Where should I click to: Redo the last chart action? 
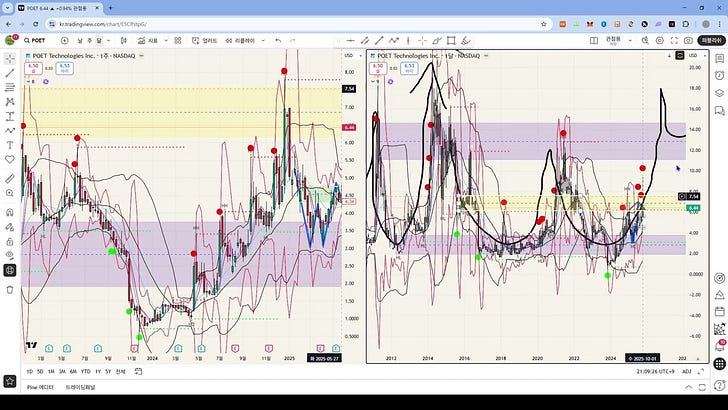[x=292, y=41]
